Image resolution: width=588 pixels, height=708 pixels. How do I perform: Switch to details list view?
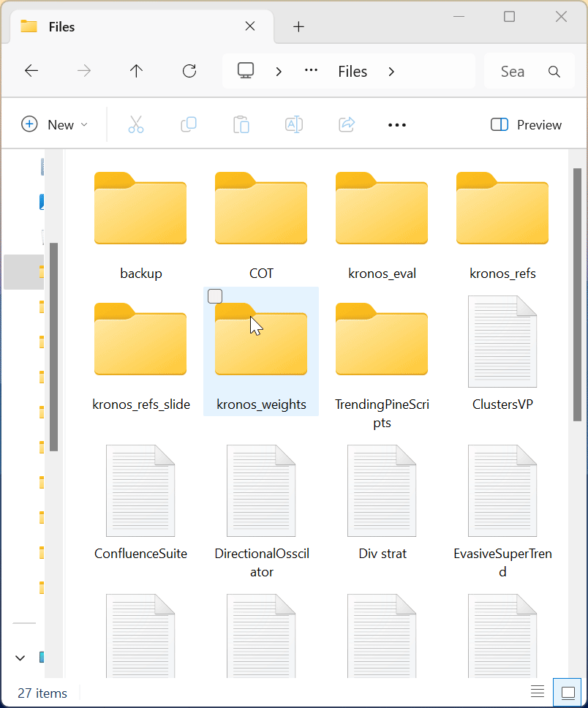(538, 691)
